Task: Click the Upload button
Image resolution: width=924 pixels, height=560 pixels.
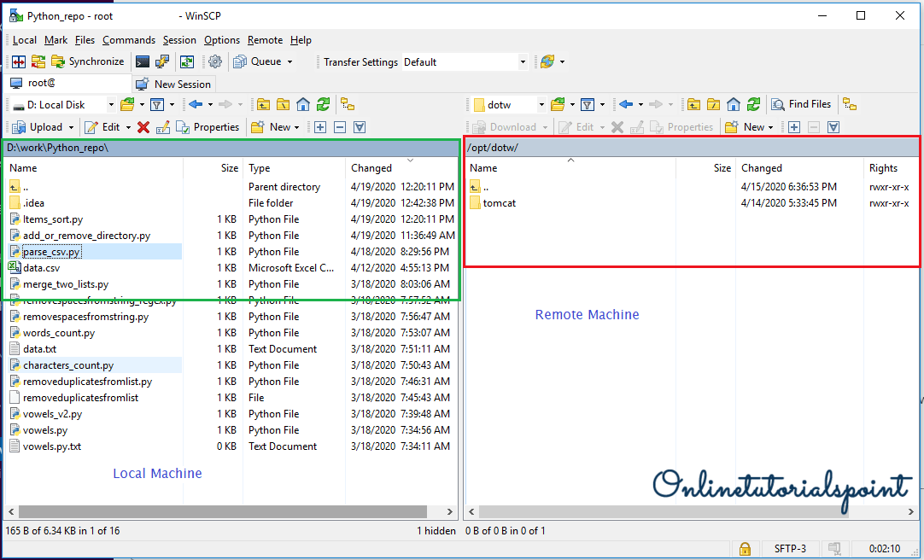Action: point(39,127)
